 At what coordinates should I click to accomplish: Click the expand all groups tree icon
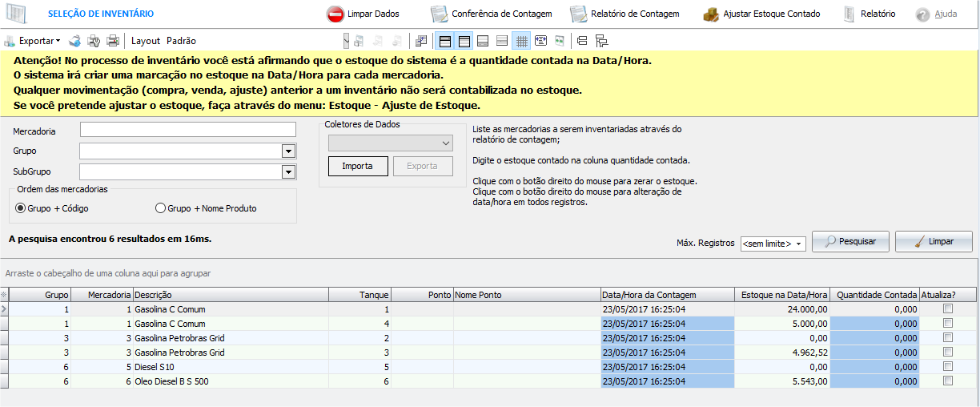point(601,40)
